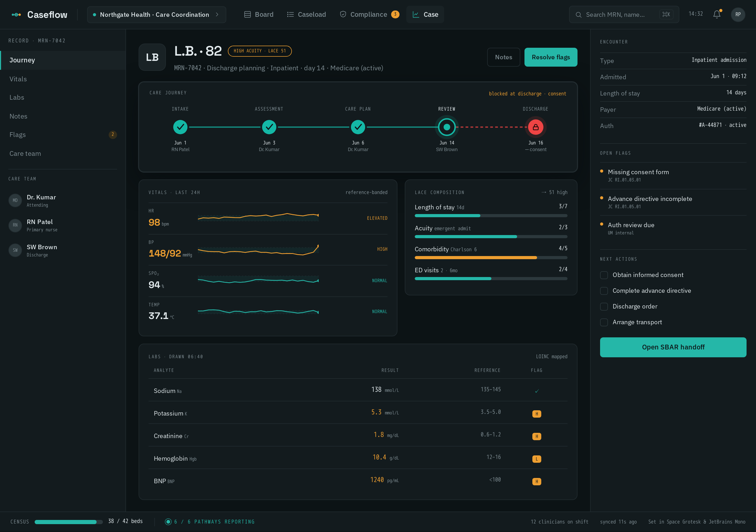Click the Length of stay progress bar

491,216
